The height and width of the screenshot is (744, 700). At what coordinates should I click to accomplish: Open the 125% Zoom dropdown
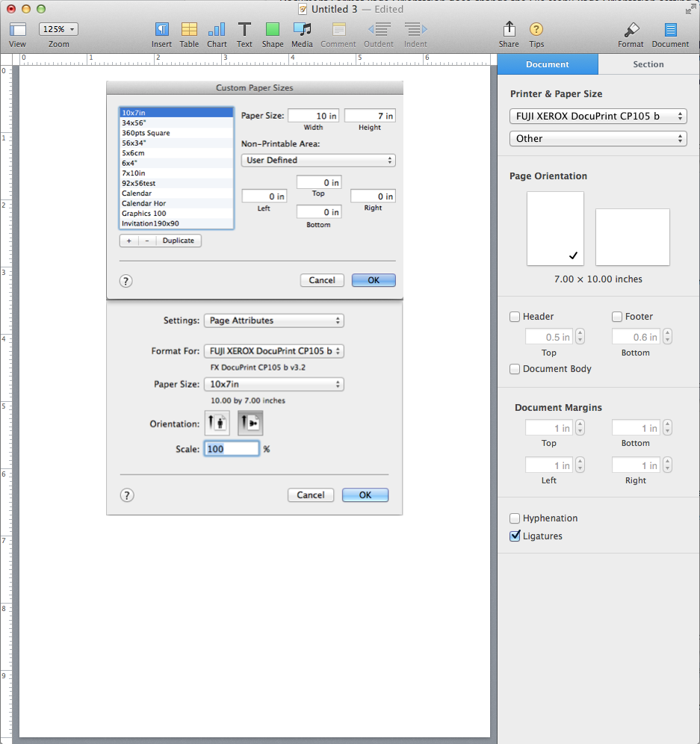[x=58, y=29]
